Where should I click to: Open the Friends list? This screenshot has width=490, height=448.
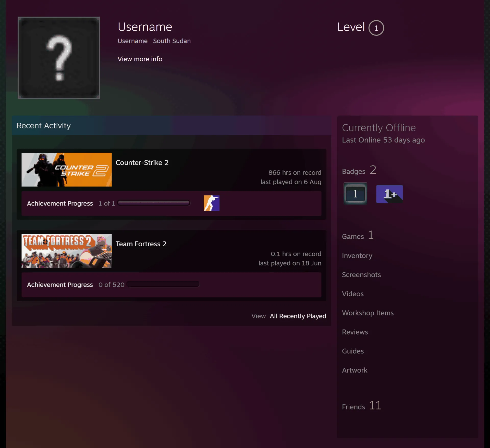click(361, 406)
